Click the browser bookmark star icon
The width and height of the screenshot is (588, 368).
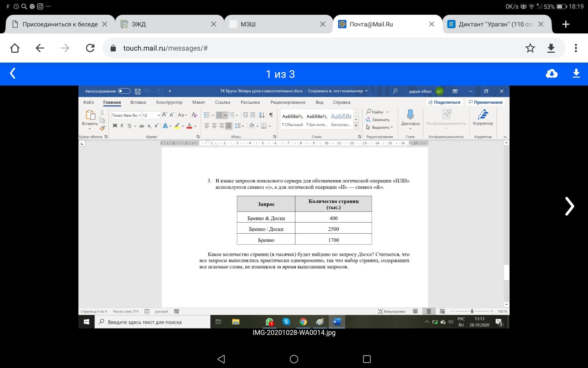[x=530, y=48]
